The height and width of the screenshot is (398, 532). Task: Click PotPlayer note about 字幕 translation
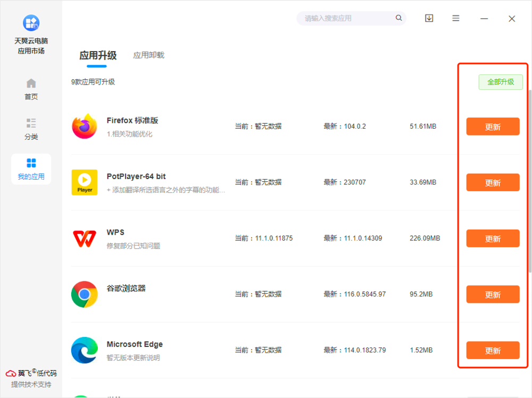point(165,190)
